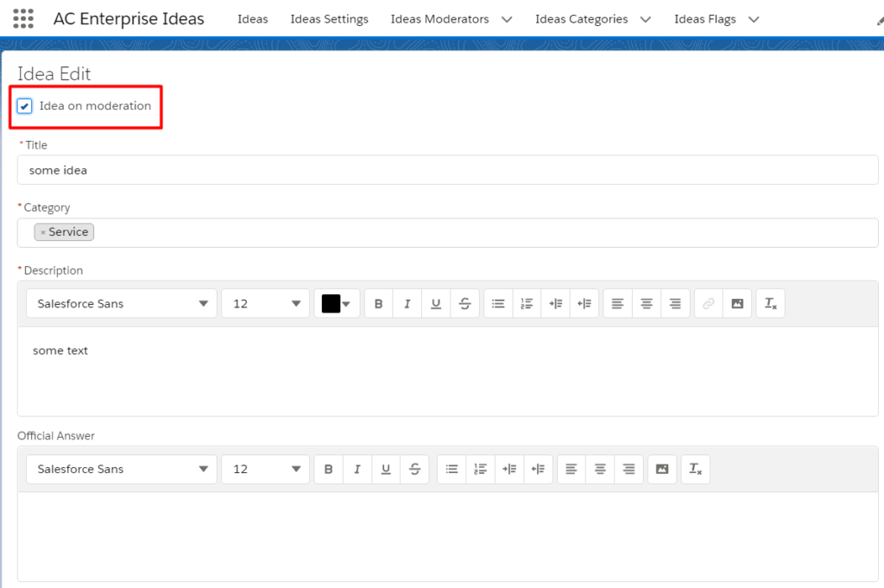Insert image in Official Answer editor

point(662,469)
